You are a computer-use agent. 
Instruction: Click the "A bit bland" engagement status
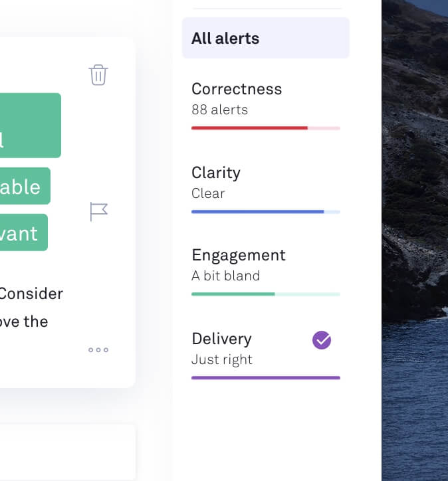pos(225,276)
